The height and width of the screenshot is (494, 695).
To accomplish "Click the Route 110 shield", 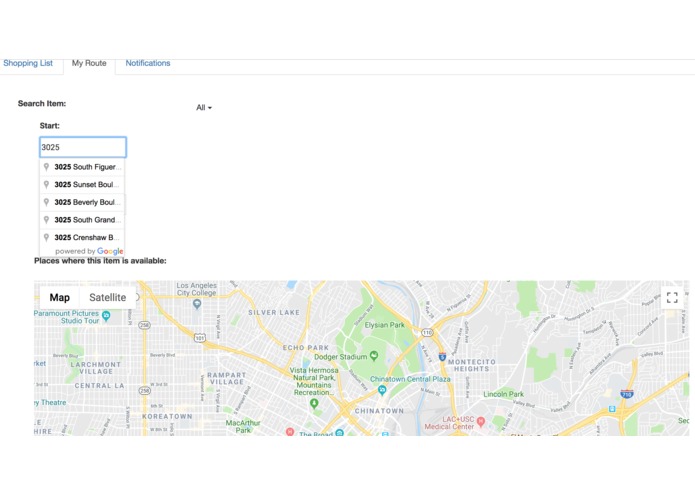I will point(427,332).
